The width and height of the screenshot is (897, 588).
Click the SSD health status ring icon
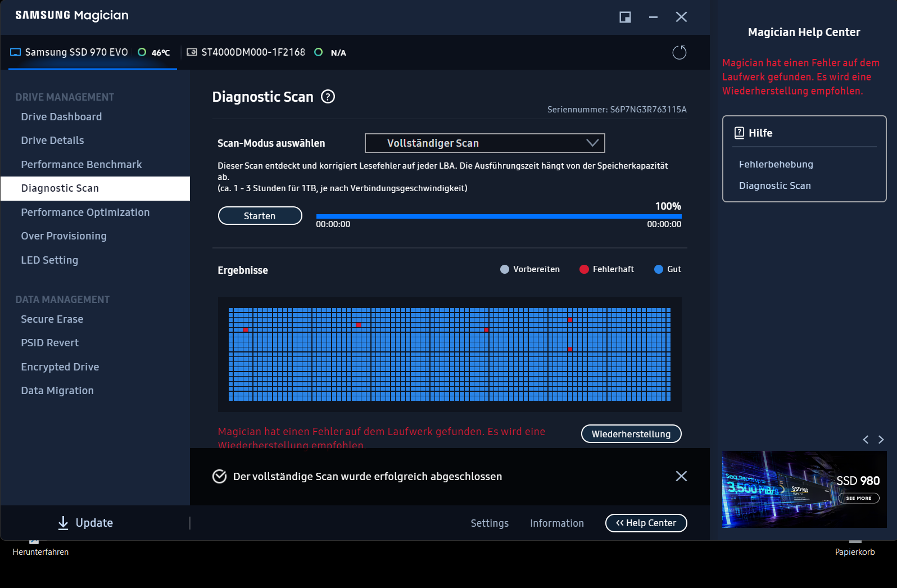tap(142, 52)
